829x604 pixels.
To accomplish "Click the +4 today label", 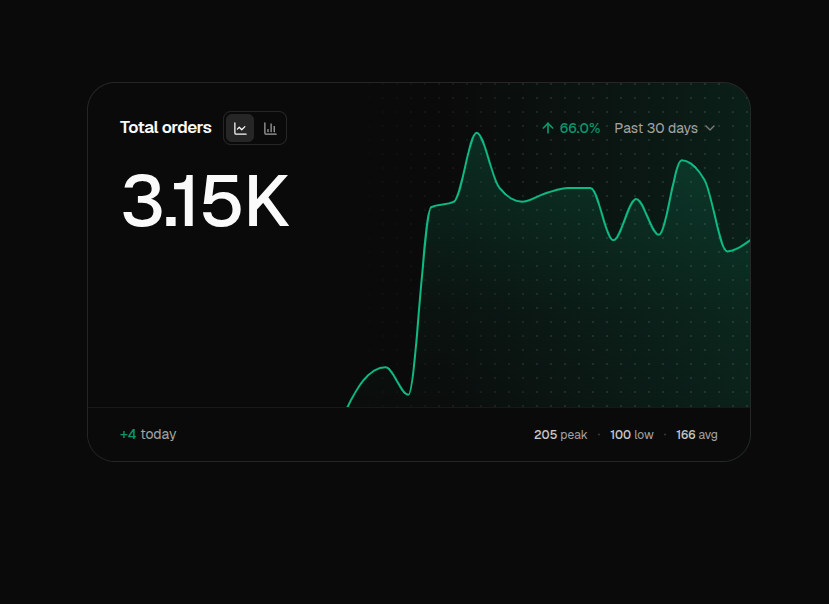I will coord(148,434).
